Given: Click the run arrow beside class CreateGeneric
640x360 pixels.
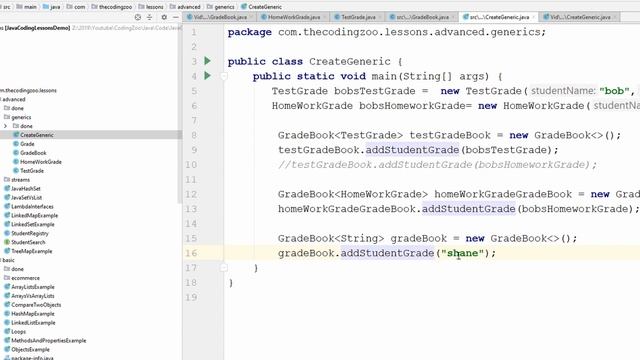Looking at the screenshot, I should pyautogui.click(x=207, y=61).
